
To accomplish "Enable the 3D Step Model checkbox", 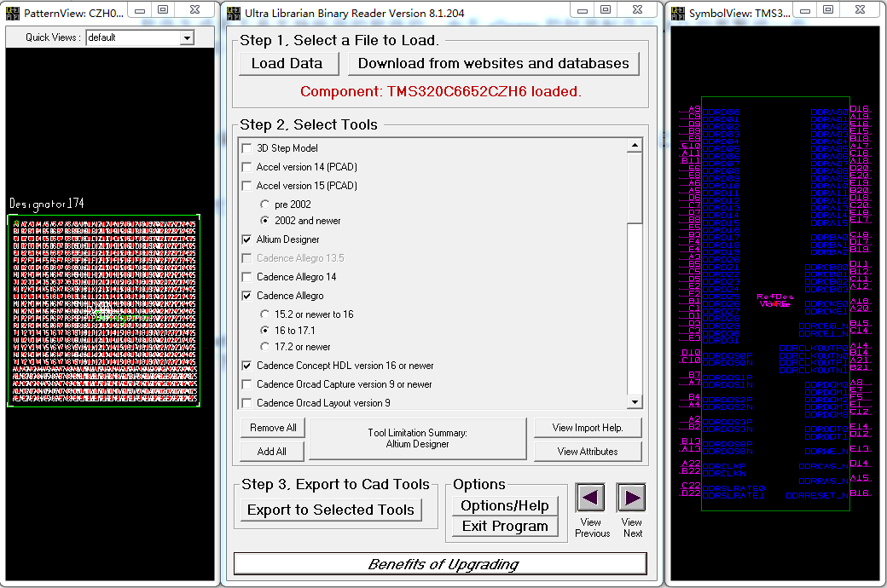I will (246, 148).
